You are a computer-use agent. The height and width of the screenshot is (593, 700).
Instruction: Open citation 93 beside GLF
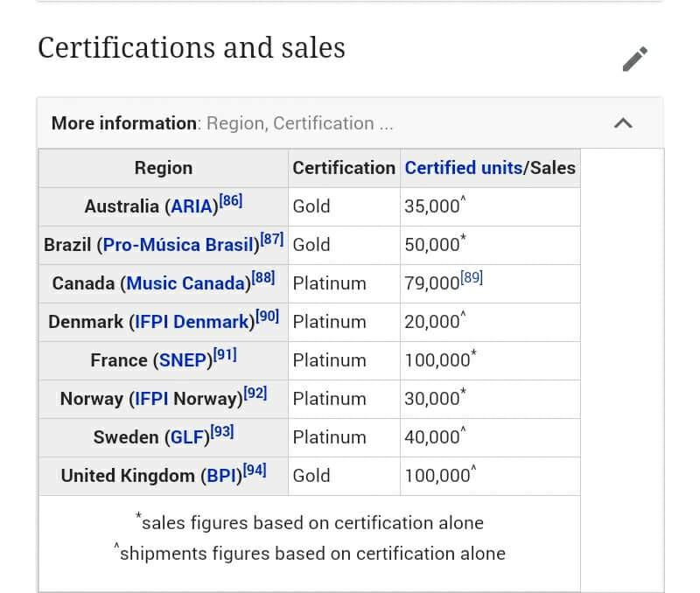[x=222, y=431]
